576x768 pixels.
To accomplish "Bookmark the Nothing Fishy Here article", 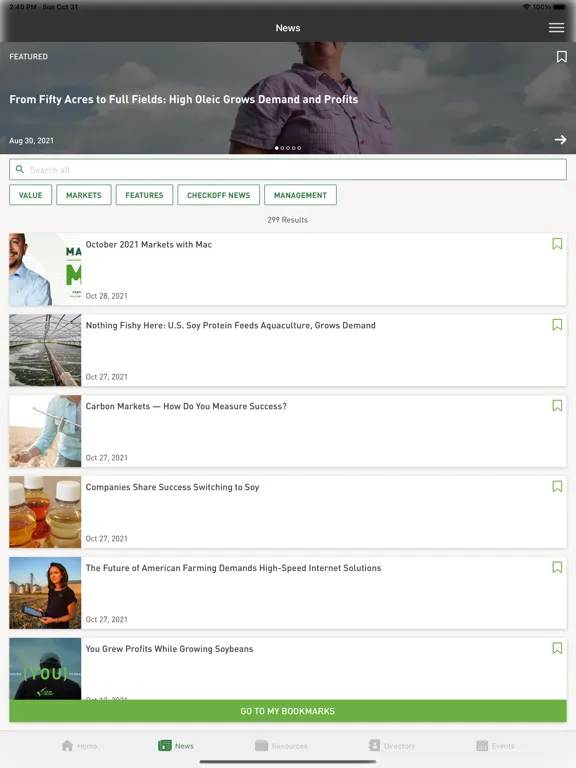I will coord(557,324).
